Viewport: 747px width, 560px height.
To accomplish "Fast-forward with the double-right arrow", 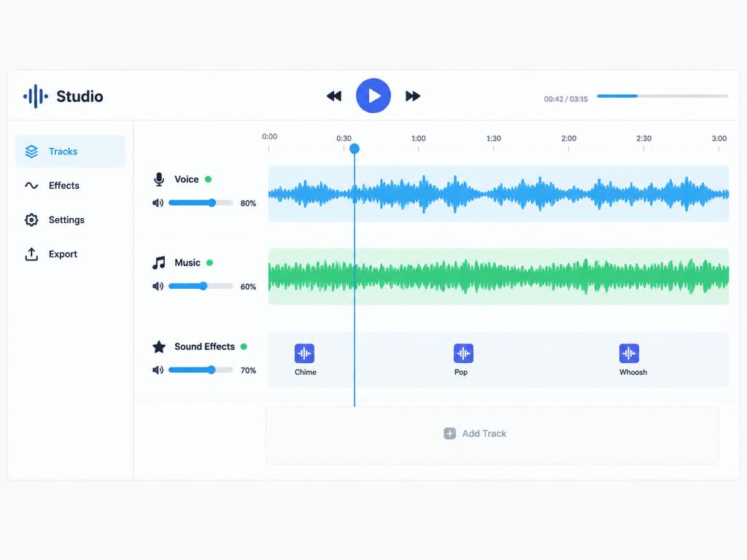I will click(x=413, y=96).
